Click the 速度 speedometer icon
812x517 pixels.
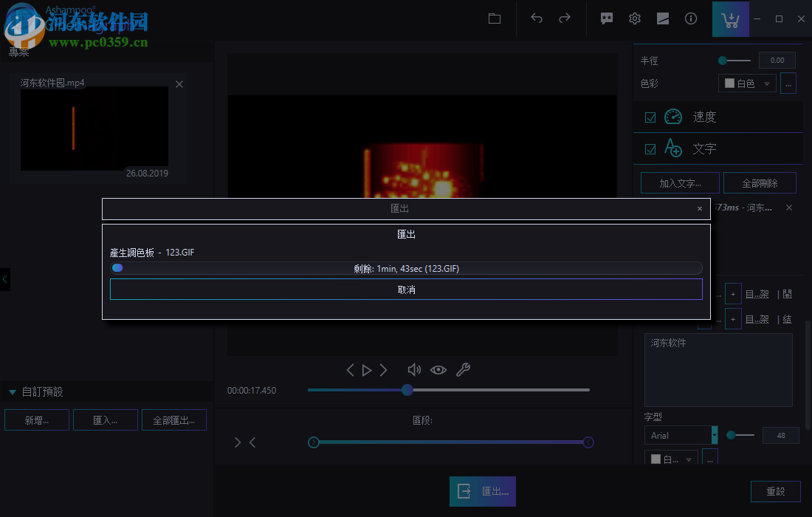point(673,117)
